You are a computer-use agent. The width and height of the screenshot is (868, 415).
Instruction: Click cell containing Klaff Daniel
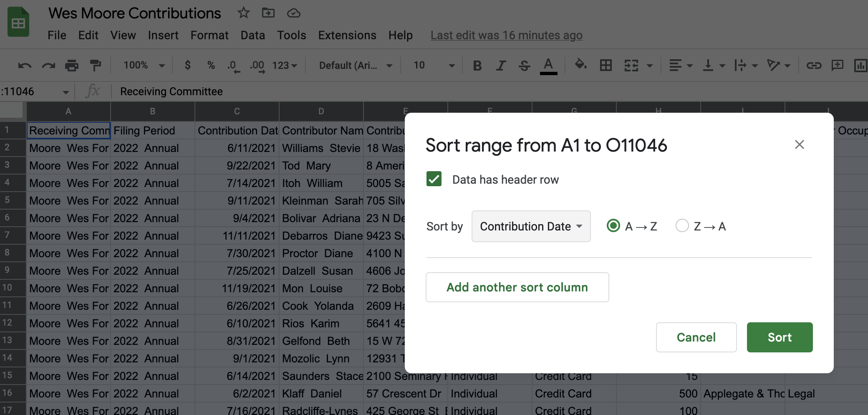pyautogui.click(x=321, y=394)
